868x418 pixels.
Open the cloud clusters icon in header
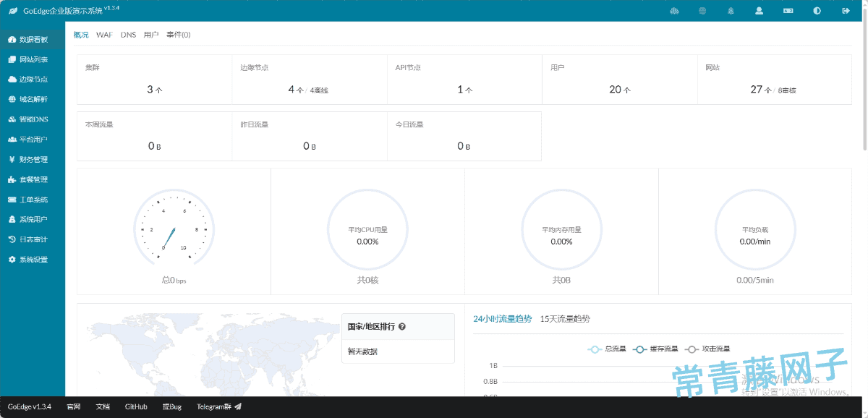pyautogui.click(x=675, y=11)
